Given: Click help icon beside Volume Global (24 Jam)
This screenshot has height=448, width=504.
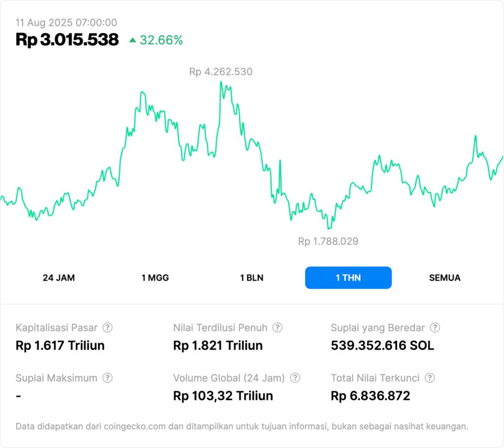Looking at the screenshot, I should 295,378.
